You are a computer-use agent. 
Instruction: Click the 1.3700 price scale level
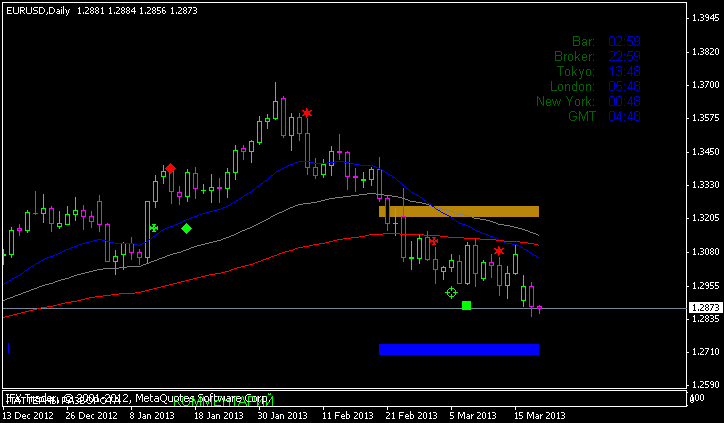[x=706, y=84]
